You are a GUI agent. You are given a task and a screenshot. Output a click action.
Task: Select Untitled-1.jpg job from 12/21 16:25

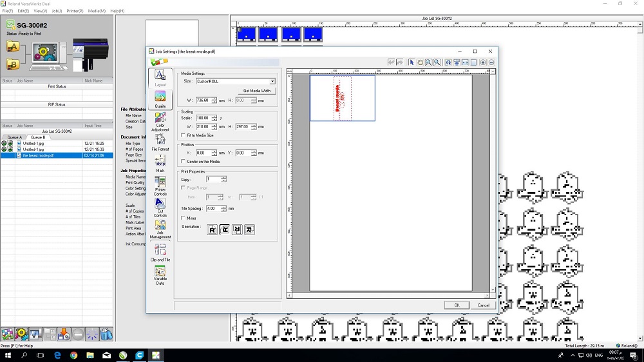57,144
